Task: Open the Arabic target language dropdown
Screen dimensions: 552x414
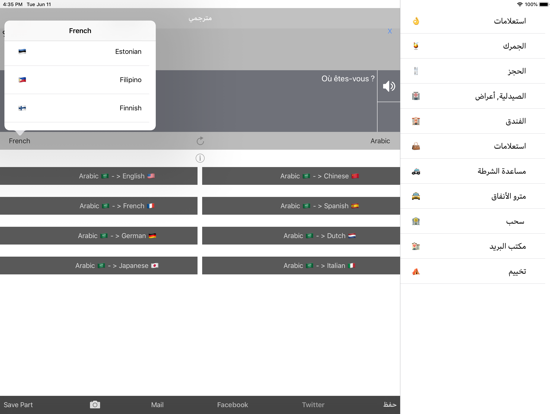Action: (x=380, y=141)
